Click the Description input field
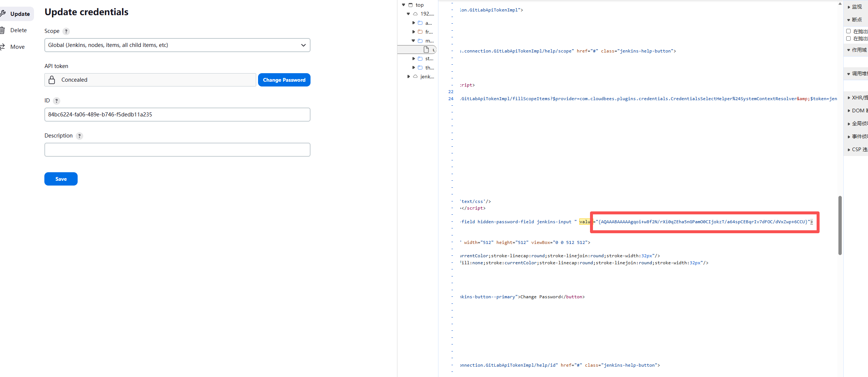The width and height of the screenshot is (868, 377). (177, 150)
